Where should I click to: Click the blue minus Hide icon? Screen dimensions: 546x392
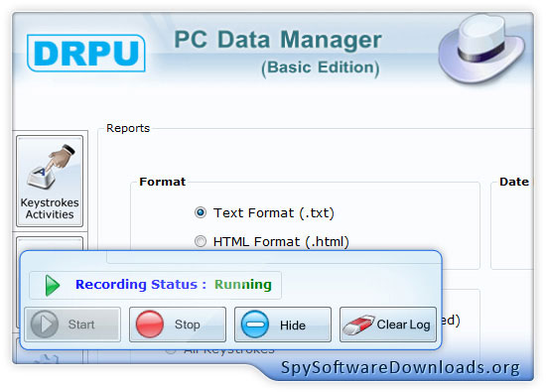click(255, 325)
